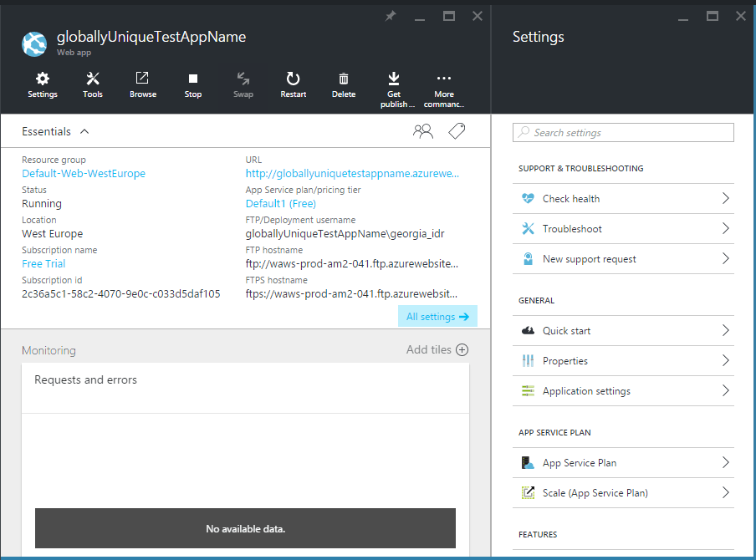Click the Browse icon to open the site
This screenshot has width=756, height=560.
click(x=143, y=84)
